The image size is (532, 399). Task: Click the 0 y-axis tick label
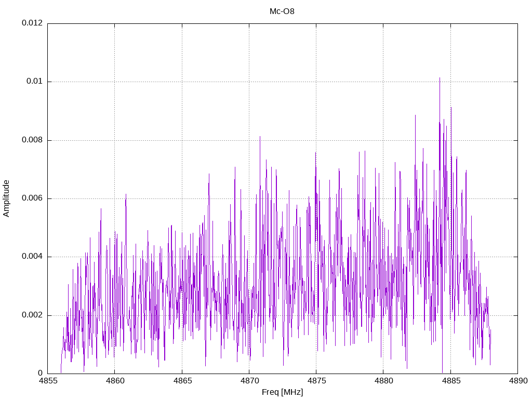[41, 374]
